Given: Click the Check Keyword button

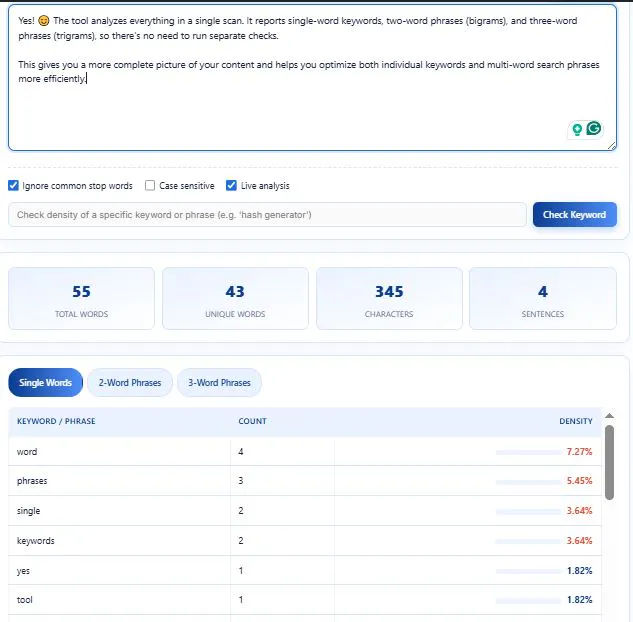Looking at the screenshot, I should tap(574, 215).
